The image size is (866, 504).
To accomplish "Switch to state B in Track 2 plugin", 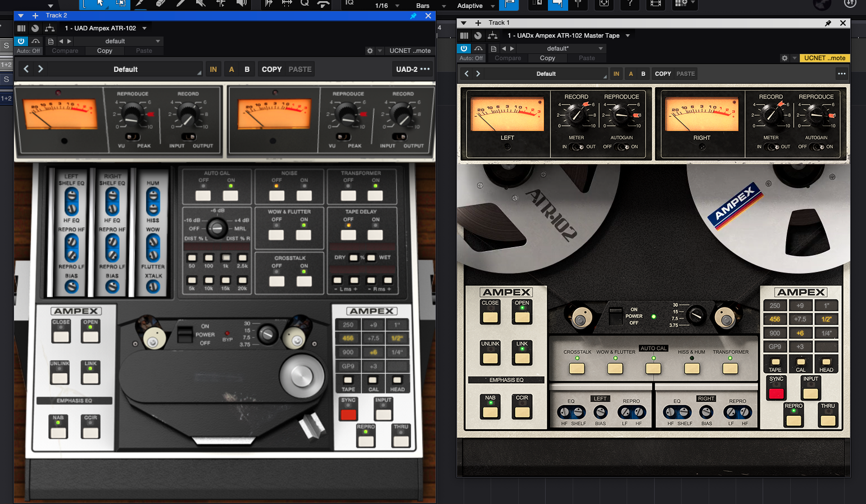I will click(247, 69).
